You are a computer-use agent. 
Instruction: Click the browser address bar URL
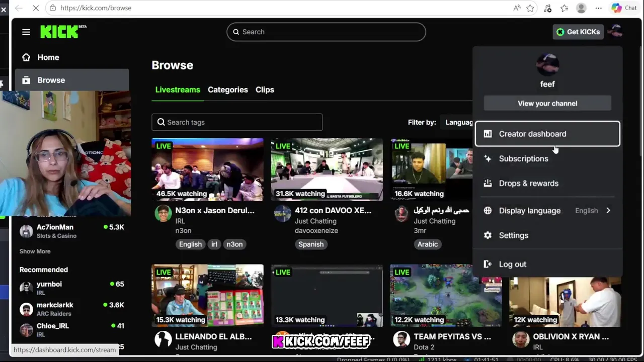[x=96, y=8]
